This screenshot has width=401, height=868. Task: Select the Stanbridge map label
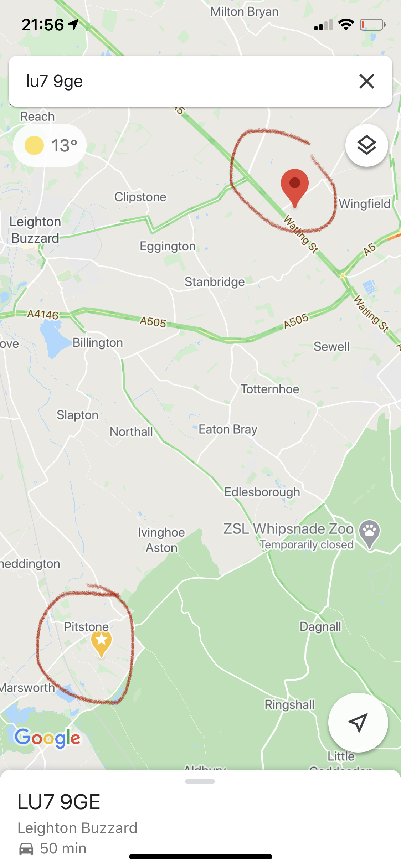(x=215, y=282)
